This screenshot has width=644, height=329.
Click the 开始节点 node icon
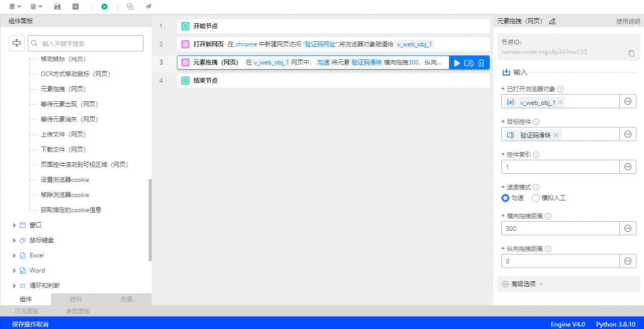(185, 26)
